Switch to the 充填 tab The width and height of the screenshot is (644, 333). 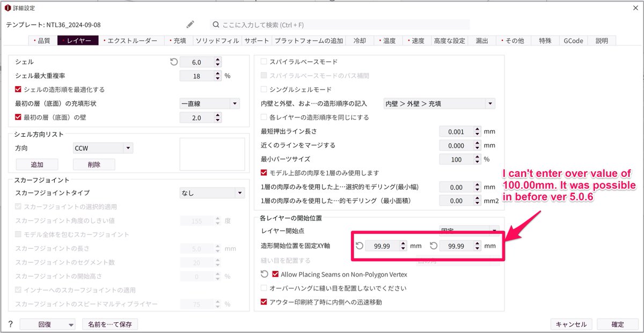pyautogui.click(x=177, y=41)
